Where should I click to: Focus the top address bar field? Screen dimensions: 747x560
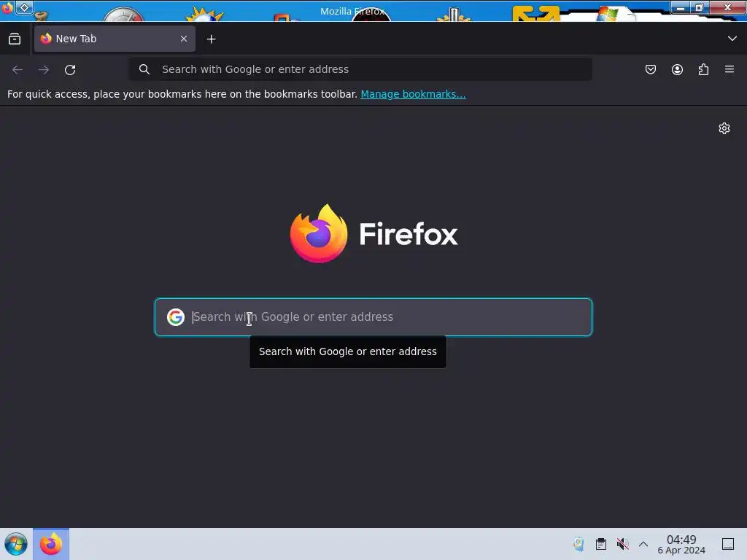[360, 69]
